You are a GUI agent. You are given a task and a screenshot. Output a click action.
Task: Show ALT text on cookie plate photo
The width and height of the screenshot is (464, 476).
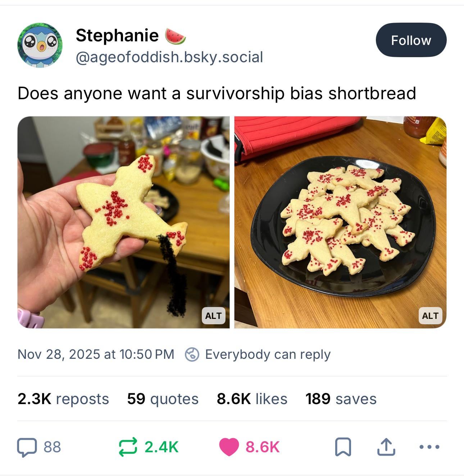pyautogui.click(x=430, y=316)
